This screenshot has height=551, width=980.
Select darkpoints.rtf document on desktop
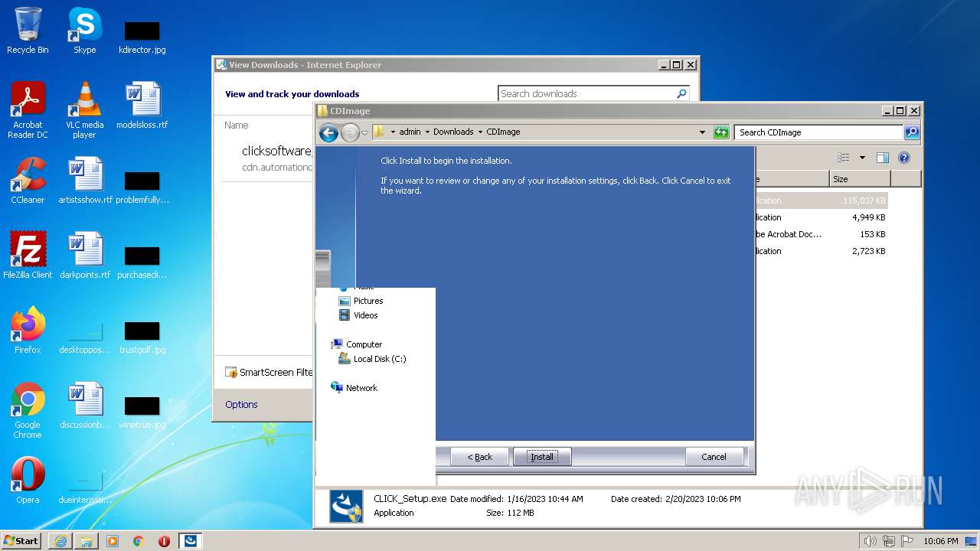coord(85,256)
